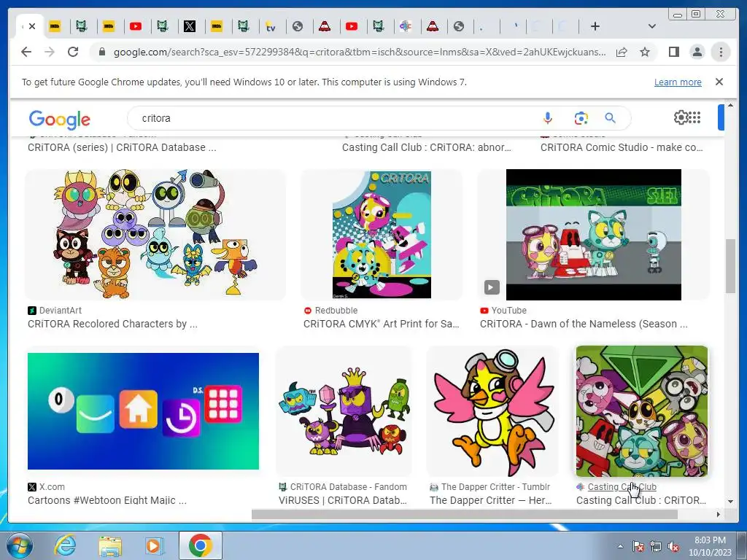View site information lock icon

tap(101, 52)
